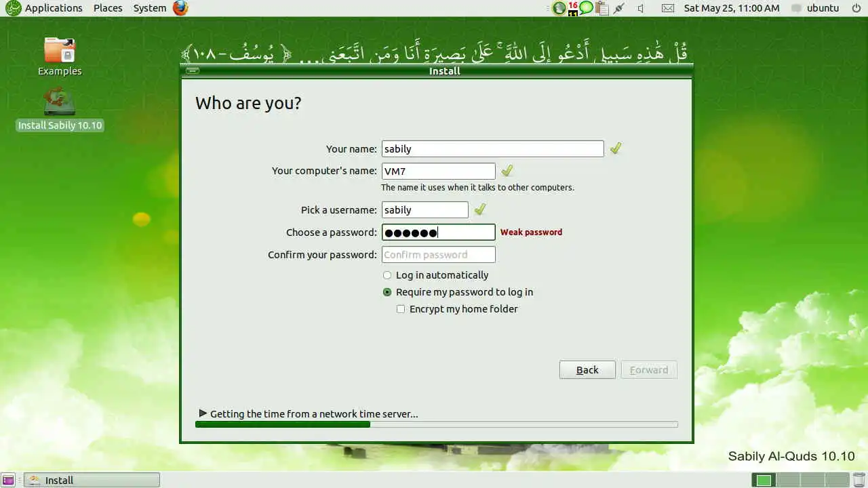Launch Install Sabily 10.10 desktop icon
This screenshot has height=488, width=868.
click(x=60, y=110)
